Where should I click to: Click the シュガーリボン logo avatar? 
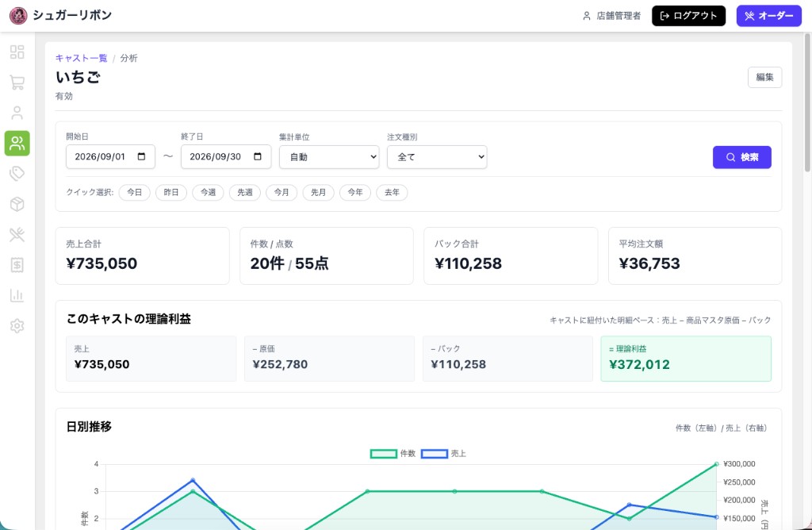[x=18, y=16]
